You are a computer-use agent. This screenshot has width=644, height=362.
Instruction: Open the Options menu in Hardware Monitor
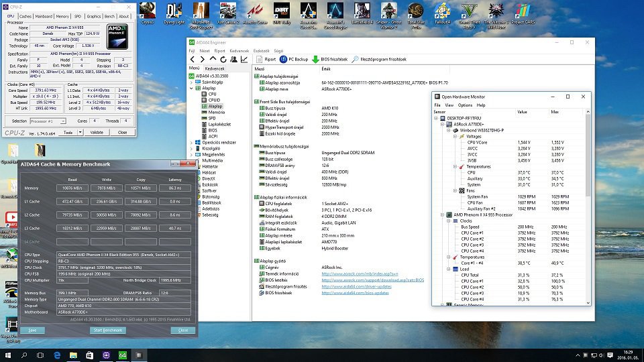tap(466, 105)
